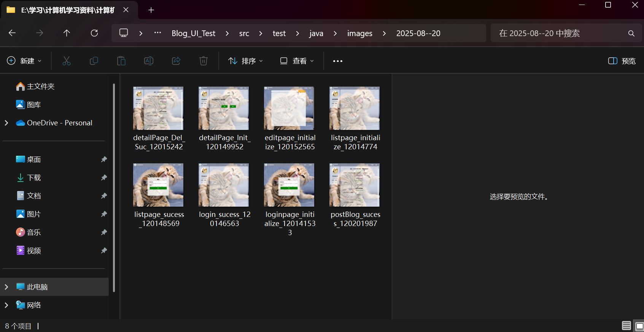
Task: Unpin 视频 using its pin icon
Action: 104,251
